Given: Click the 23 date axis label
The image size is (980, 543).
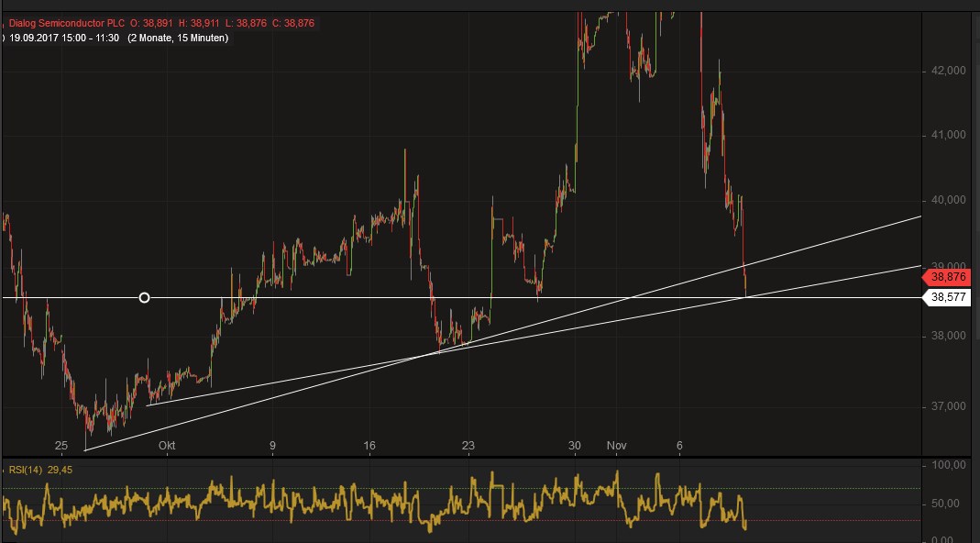Looking at the screenshot, I should (468, 446).
